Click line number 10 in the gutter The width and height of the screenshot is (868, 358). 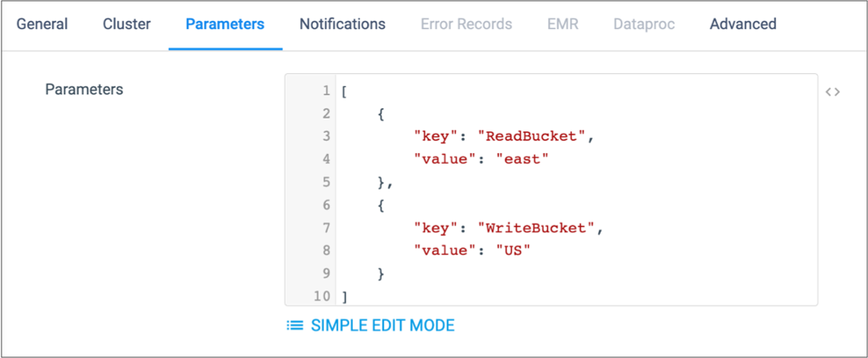coord(321,297)
